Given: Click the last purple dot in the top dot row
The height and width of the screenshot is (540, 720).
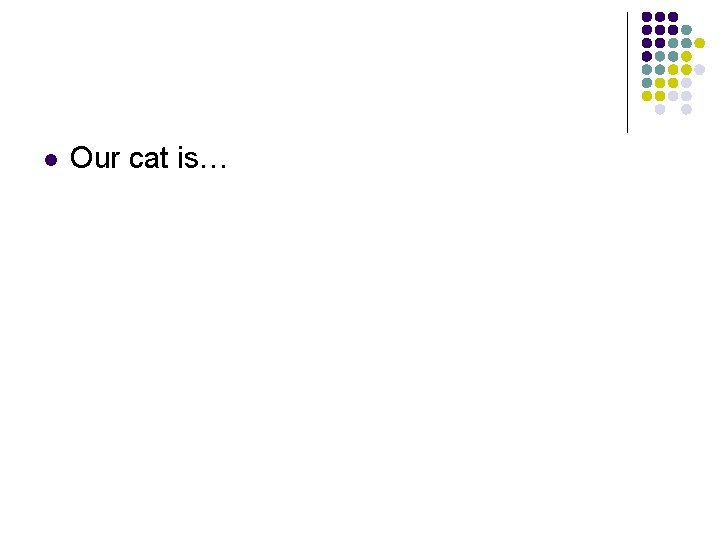Looking at the screenshot, I should (x=673, y=17).
